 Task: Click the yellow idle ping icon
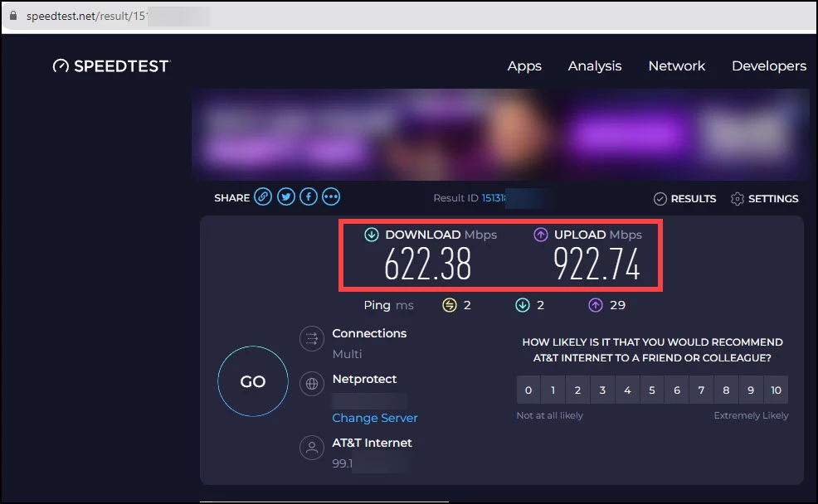[449, 305]
